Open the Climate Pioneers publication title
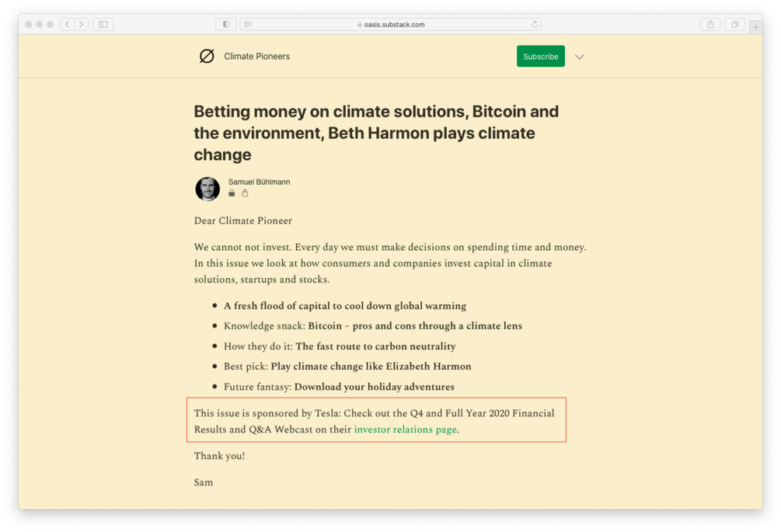781x532 pixels. tap(256, 56)
